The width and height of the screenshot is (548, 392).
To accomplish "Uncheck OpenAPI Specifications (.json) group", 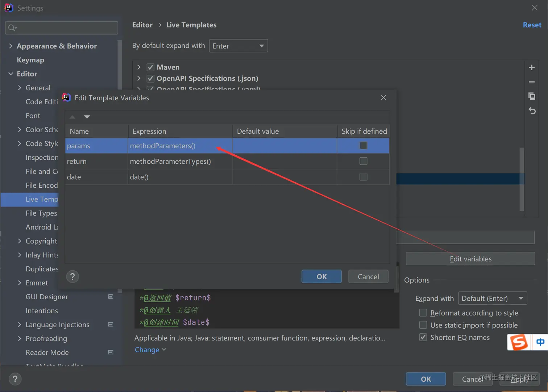I will (150, 79).
